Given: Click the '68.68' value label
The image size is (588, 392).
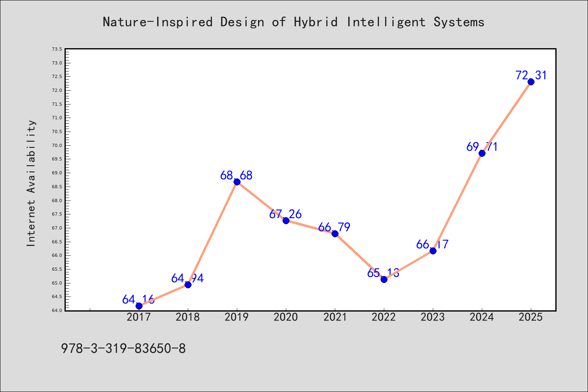Looking at the screenshot, I should pos(236,175).
